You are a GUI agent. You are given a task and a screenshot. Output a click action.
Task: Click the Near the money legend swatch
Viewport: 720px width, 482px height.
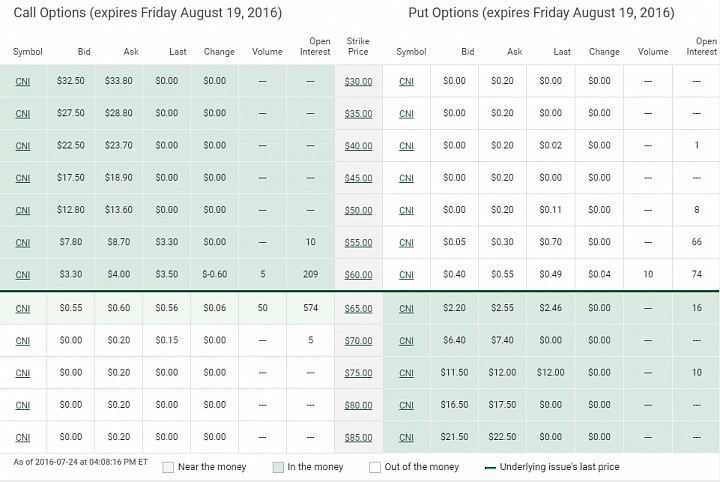pos(168,467)
